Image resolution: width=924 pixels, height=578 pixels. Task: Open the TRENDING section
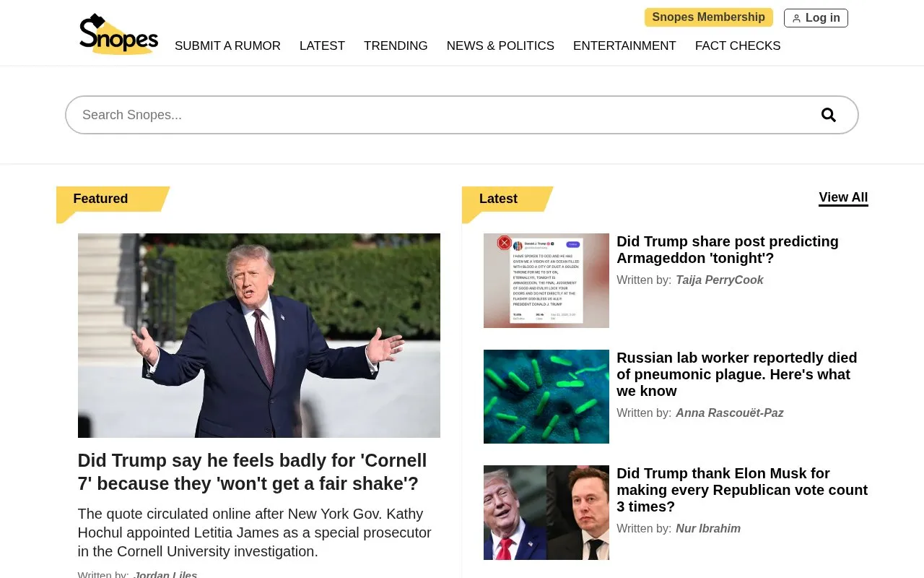[396, 46]
